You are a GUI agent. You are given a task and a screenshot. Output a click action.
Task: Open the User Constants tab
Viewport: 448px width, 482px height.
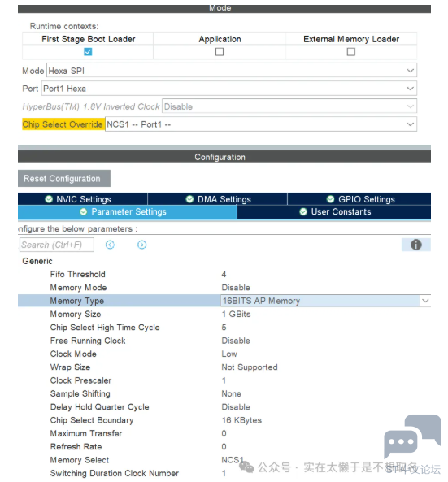tap(334, 212)
